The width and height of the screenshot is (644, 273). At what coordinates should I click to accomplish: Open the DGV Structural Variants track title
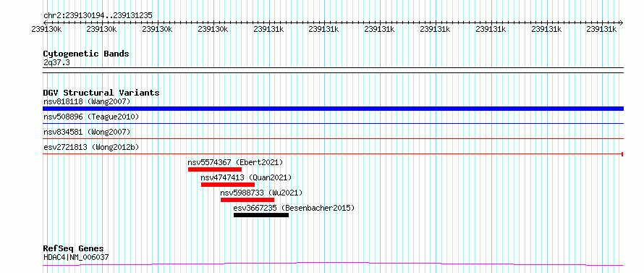101,93
